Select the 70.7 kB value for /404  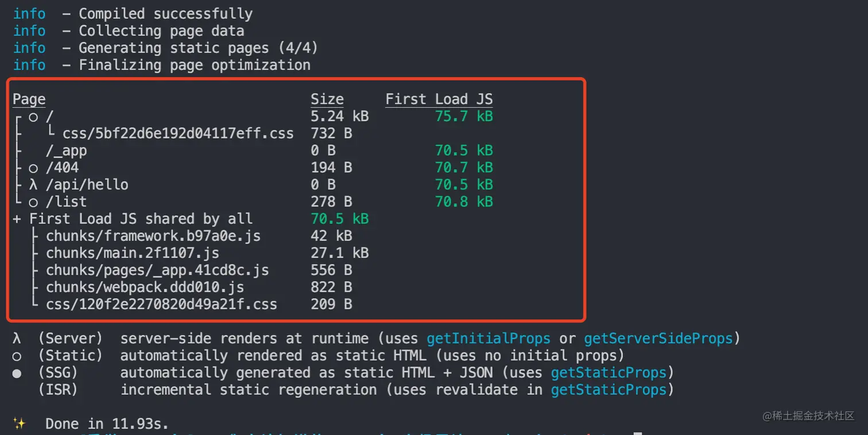464,168
